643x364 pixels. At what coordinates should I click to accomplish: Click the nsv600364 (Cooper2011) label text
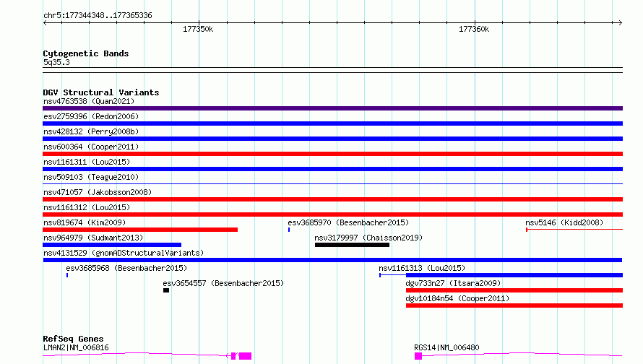pyautogui.click(x=91, y=147)
